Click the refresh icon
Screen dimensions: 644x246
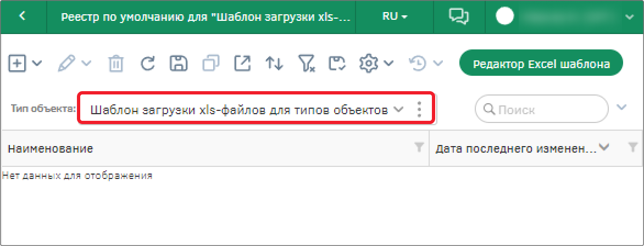pyautogui.click(x=147, y=63)
